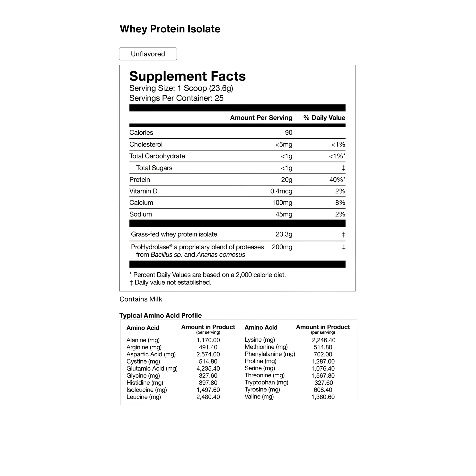Click the Calcium 100mg amount value

[282, 203]
